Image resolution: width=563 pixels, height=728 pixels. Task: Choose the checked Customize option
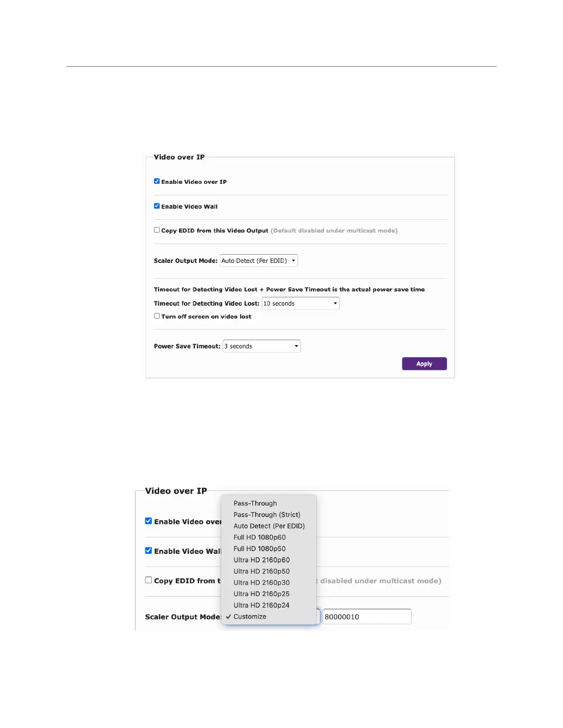[250, 617]
